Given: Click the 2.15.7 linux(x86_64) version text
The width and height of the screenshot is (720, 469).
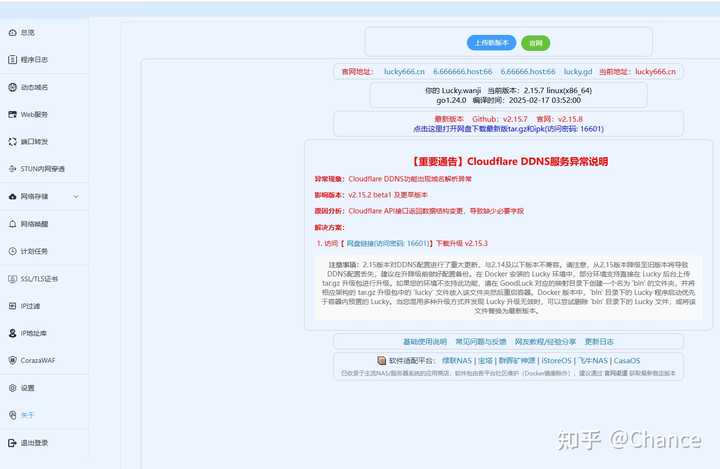Looking at the screenshot, I should (558, 90).
